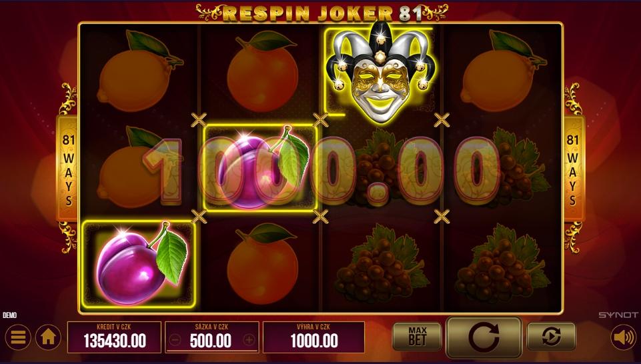
Task: Click the right 81 WAYS banner
Action: tap(573, 168)
